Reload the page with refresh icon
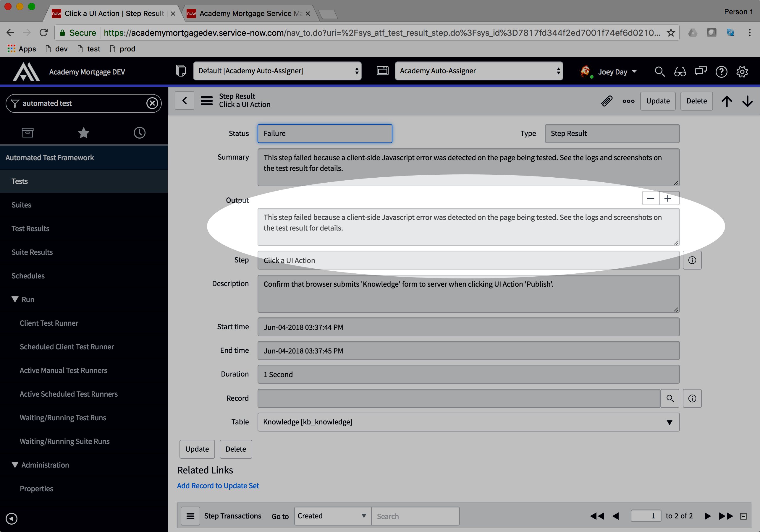 click(x=44, y=33)
